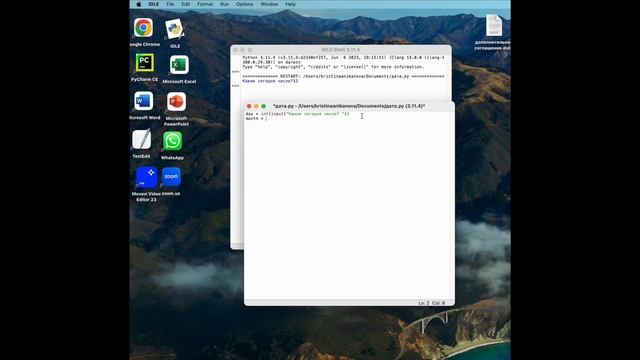Open the File menu
This screenshot has height=360, width=640.
(170, 4)
